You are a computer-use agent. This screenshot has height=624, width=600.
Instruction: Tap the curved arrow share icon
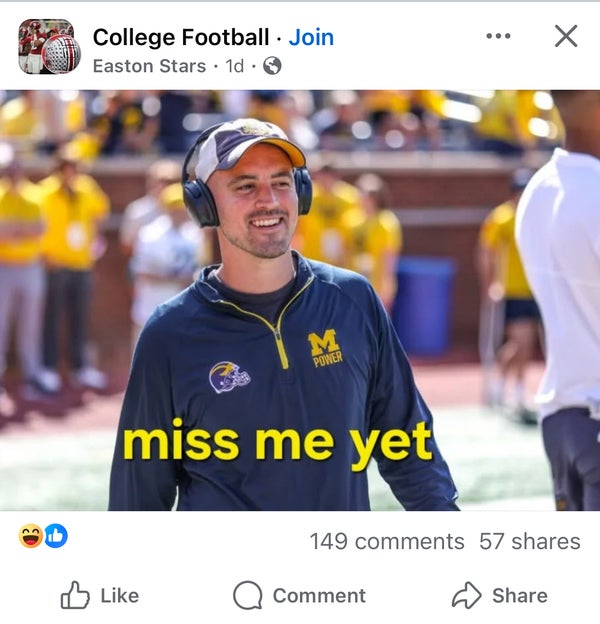click(466, 596)
